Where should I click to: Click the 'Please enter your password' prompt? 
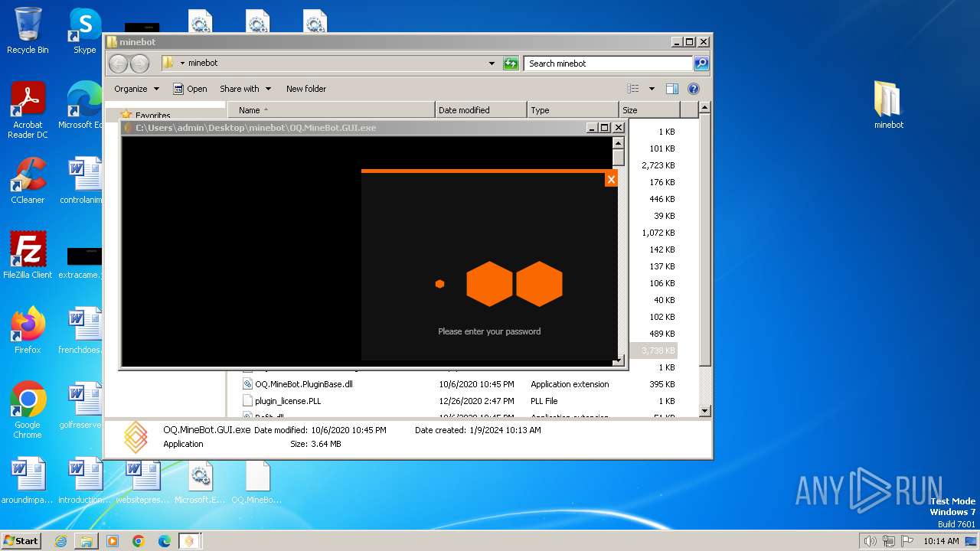click(x=489, y=331)
